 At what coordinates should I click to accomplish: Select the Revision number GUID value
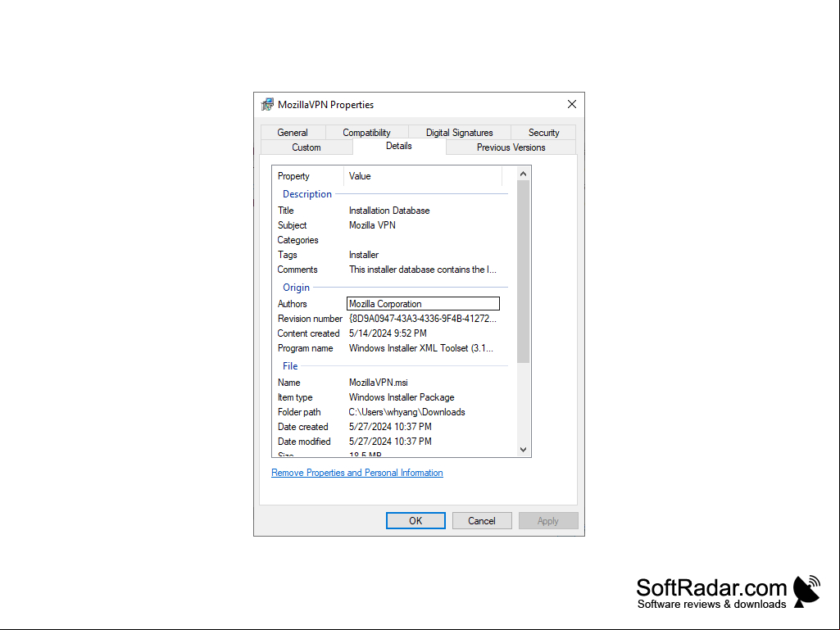[423, 319]
